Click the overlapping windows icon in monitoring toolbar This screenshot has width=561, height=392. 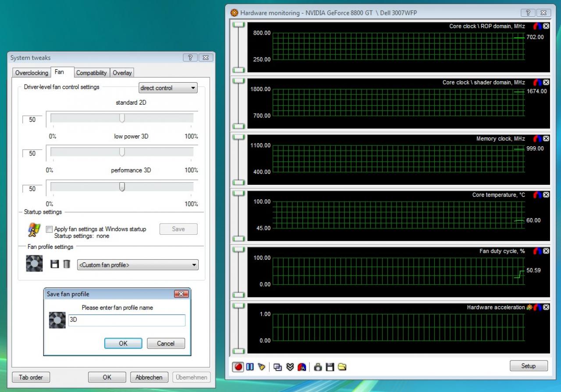pos(277,367)
